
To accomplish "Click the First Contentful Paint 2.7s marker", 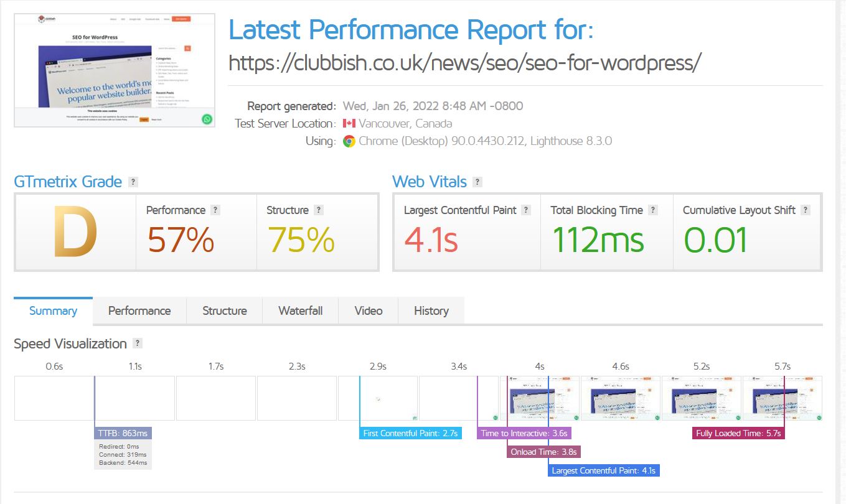I will click(x=410, y=433).
